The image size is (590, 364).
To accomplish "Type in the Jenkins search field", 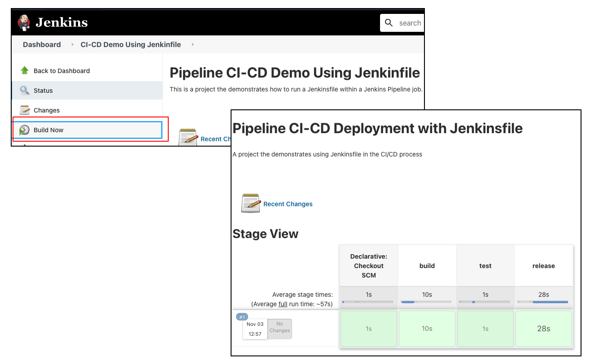I will click(x=410, y=23).
